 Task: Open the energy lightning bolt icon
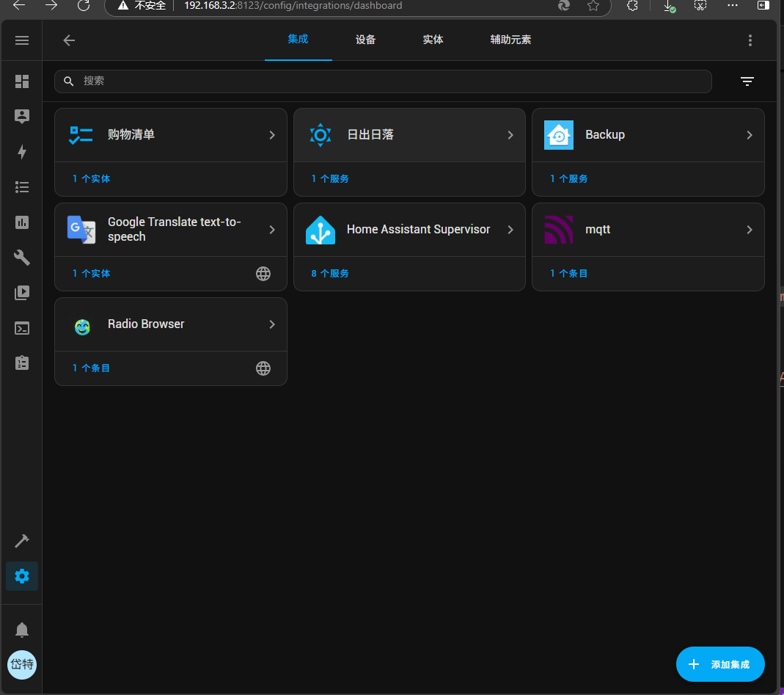tap(22, 152)
